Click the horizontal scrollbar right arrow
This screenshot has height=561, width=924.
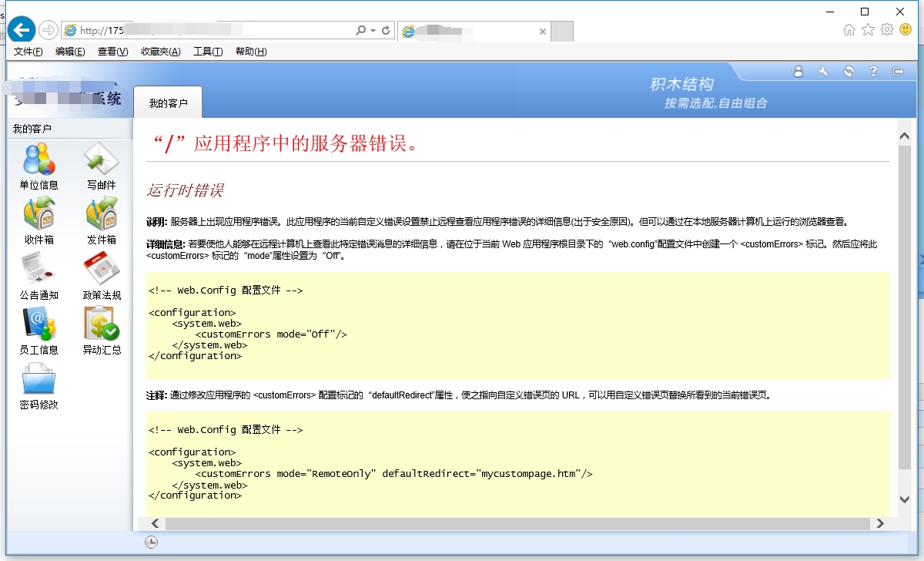click(880, 523)
